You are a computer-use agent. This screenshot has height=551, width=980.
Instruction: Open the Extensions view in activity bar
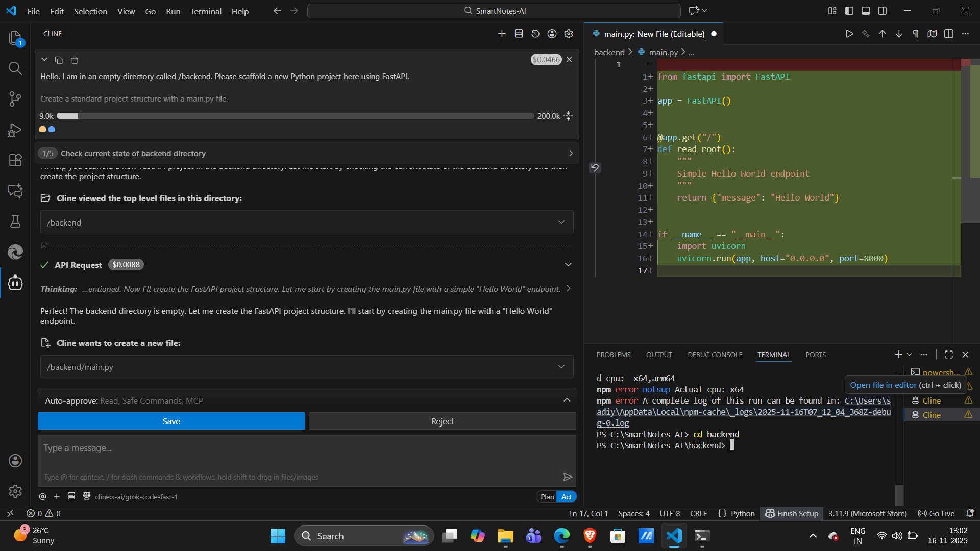click(15, 160)
